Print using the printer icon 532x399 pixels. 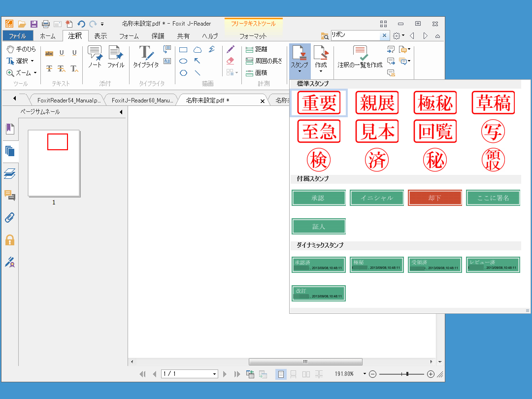(45, 24)
